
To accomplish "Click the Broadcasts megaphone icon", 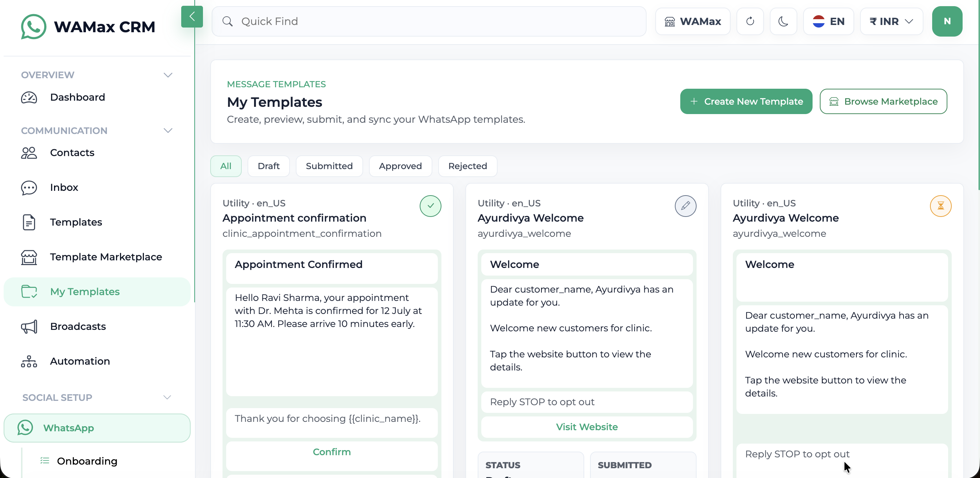I will [29, 327].
